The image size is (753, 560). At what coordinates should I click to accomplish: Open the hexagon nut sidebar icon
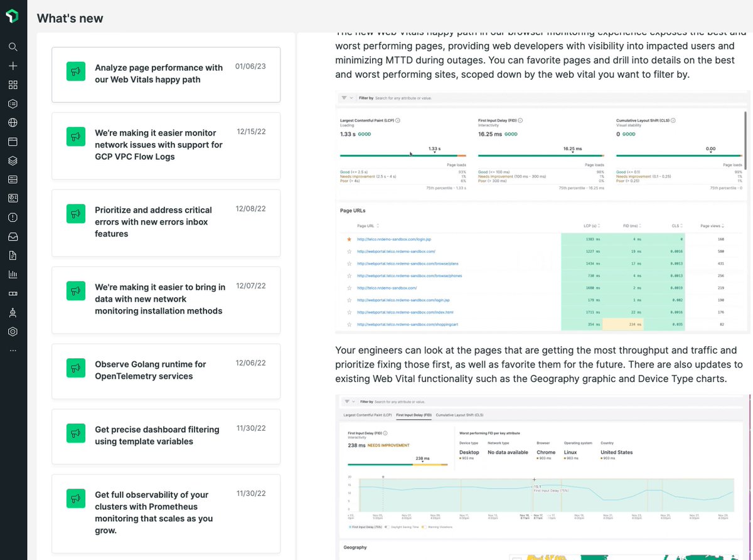point(13,331)
